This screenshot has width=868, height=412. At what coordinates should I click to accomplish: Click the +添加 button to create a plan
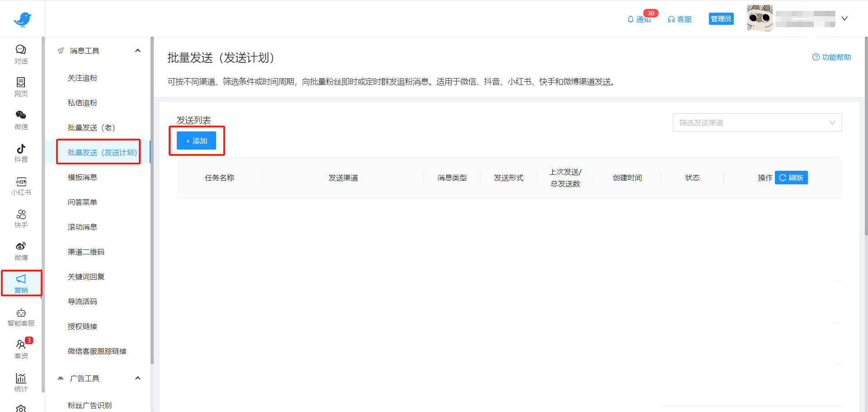click(196, 140)
